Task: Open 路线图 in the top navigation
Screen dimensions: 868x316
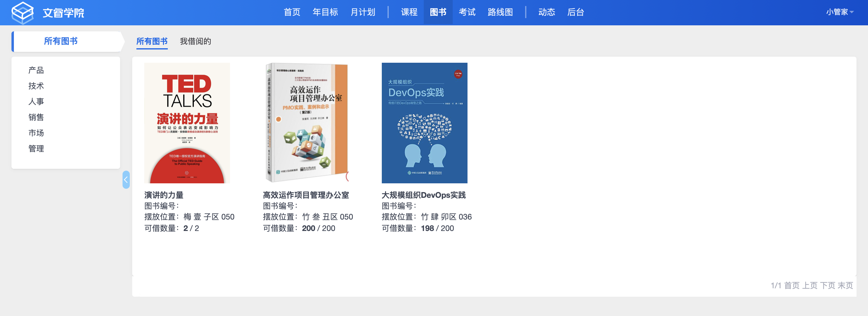Action: [500, 12]
